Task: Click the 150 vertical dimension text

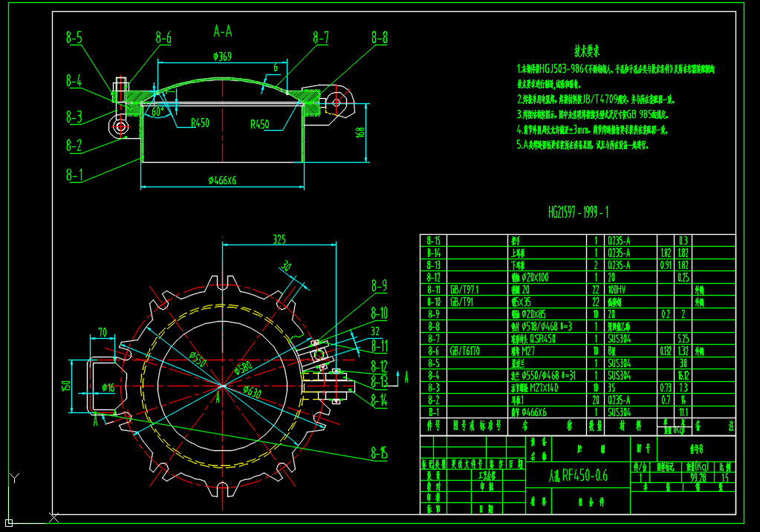Action: 65,386
